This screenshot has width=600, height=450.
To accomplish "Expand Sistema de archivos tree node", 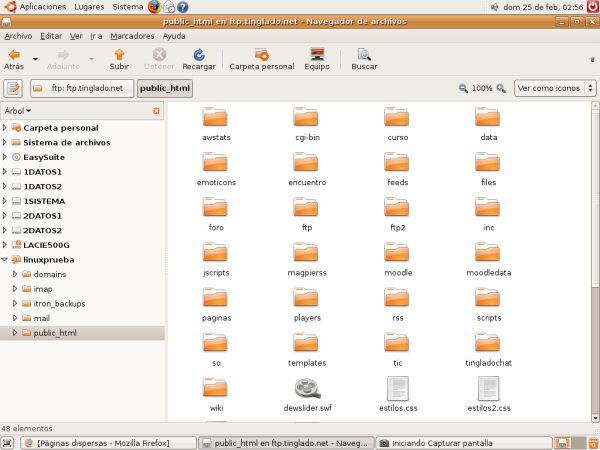I will click(x=5, y=142).
